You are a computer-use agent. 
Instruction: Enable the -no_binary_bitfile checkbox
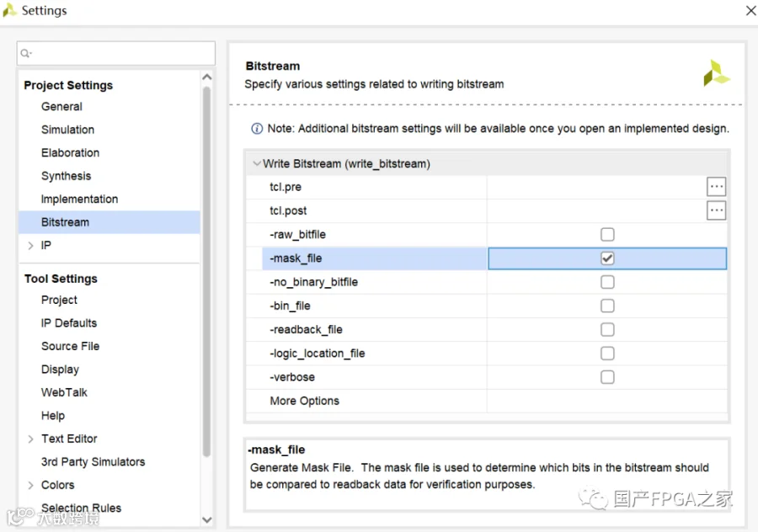tap(607, 282)
